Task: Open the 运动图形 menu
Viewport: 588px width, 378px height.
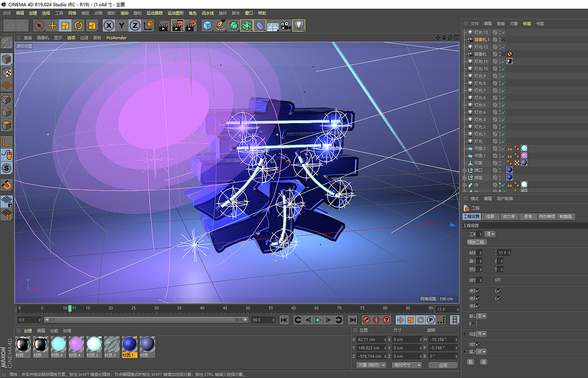Action: (x=175, y=13)
